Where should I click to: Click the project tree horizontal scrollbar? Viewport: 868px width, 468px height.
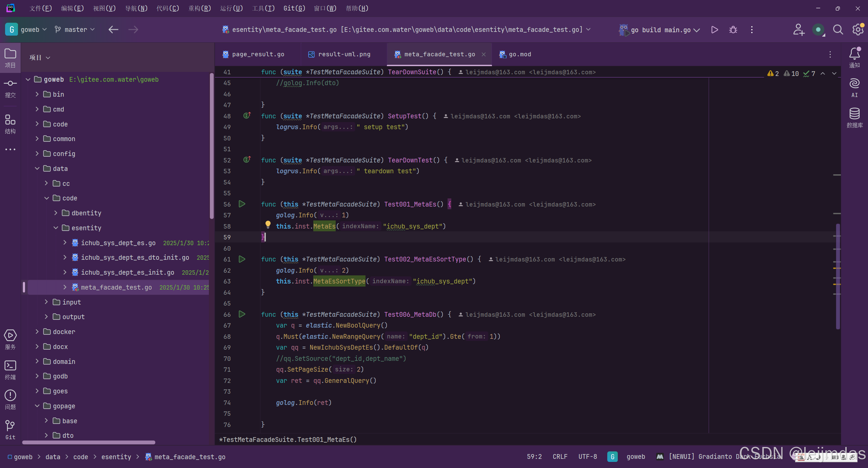pyautogui.click(x=88, y=442)
